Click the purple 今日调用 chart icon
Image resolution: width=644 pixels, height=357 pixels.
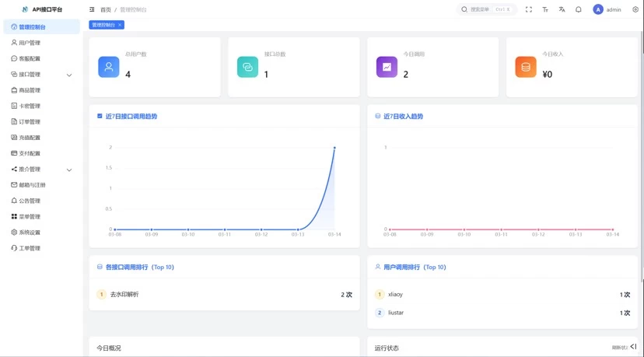387,67
